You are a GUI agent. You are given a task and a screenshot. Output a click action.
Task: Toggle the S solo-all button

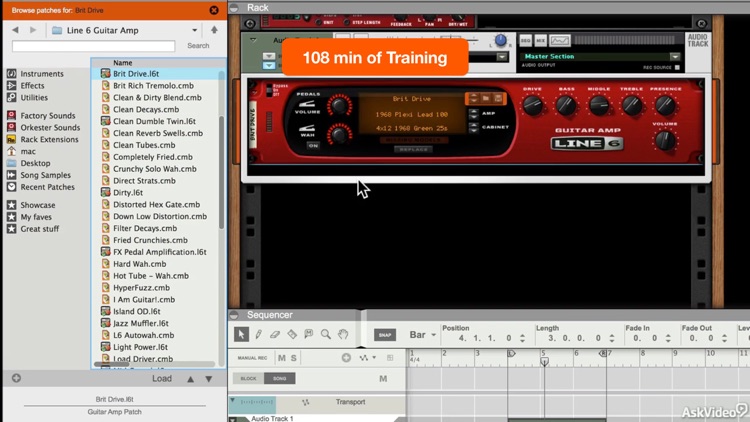[293, 358]
